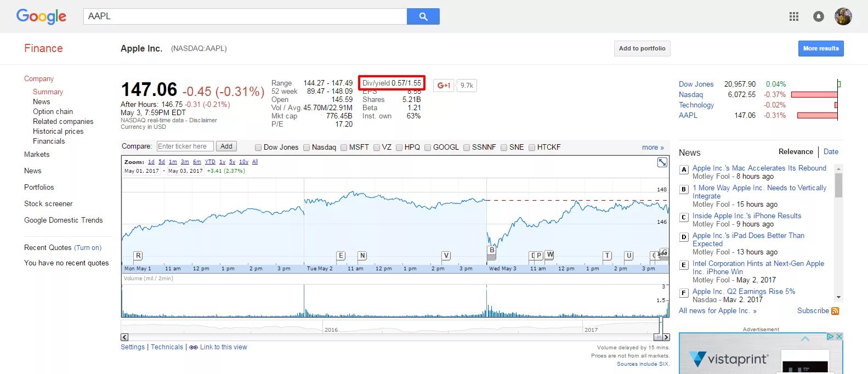Check the Dow Jones compare box
Viewport: 868px width, 374px height.
click(258, 148)
